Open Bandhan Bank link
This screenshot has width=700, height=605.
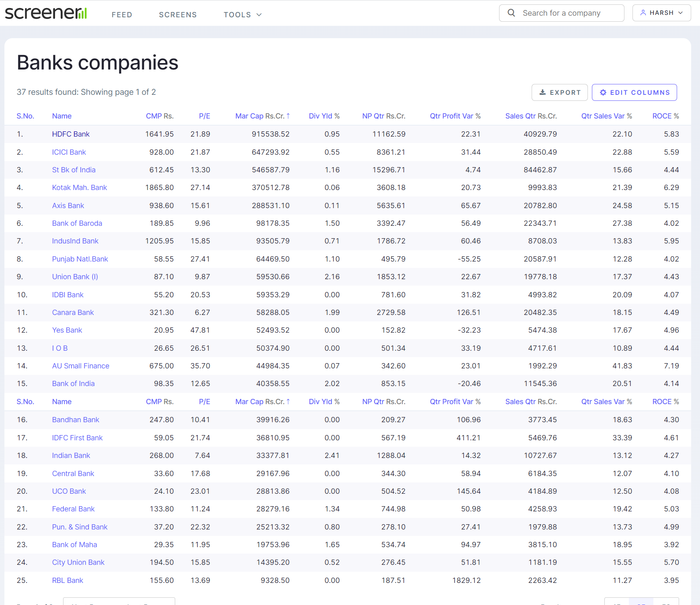[x=76, y=420]
